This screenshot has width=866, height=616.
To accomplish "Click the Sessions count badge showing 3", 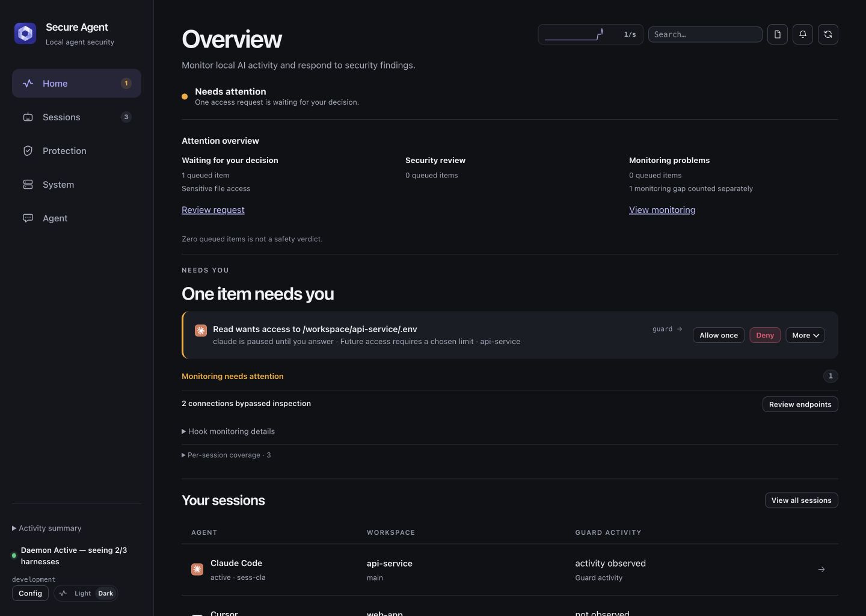I will [126, 117].
